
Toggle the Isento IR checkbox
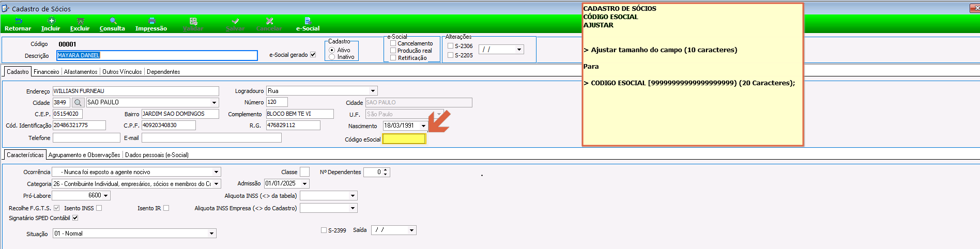(x=166, y=208)
